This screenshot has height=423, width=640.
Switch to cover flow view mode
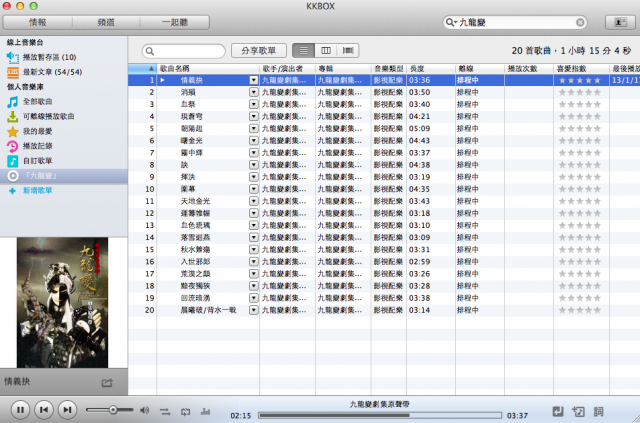click(348, 51)
